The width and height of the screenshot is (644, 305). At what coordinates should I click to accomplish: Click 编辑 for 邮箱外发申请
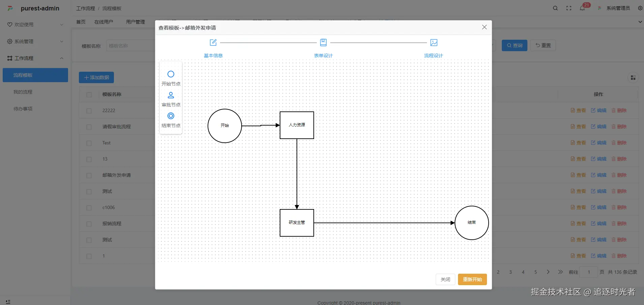[x=599, y=175]
